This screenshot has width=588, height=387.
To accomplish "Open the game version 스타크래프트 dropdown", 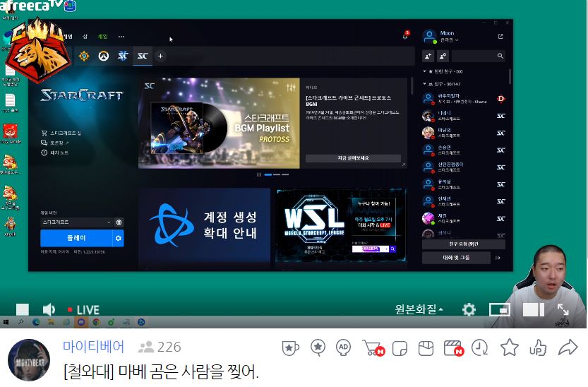I will [76, 222].
